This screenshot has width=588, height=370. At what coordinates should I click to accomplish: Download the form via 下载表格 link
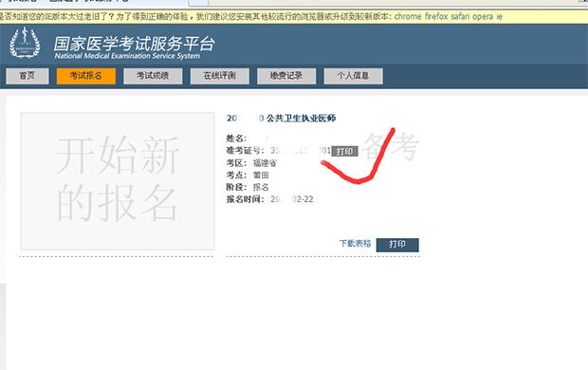coord(355,244)
